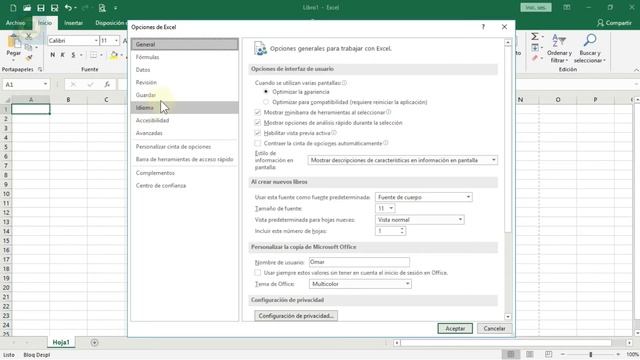This screenshot has width=640, height=360.
Task: Save the workbook with the Save icon
Action: coord(41,8)
